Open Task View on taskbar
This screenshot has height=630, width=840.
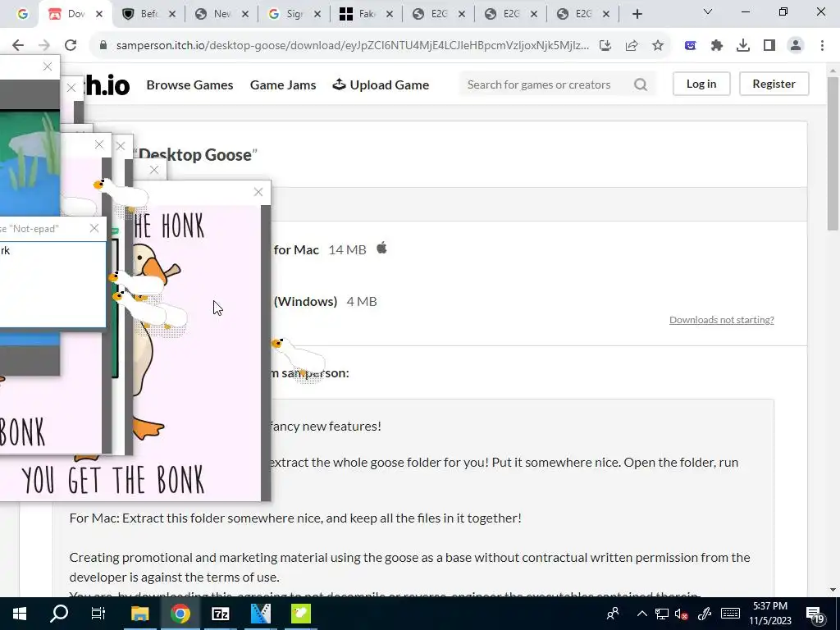click(98, 614)
